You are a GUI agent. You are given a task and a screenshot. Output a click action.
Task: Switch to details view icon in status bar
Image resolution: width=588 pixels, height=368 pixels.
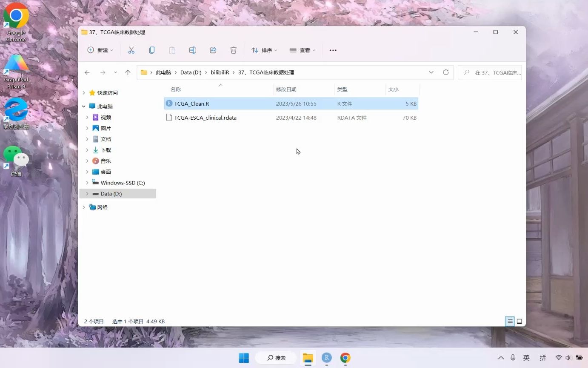click(x=510, y=322)
